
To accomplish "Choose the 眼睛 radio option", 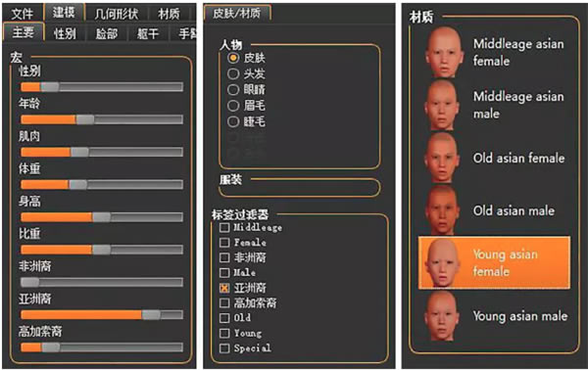I will [x=233, y=89].
